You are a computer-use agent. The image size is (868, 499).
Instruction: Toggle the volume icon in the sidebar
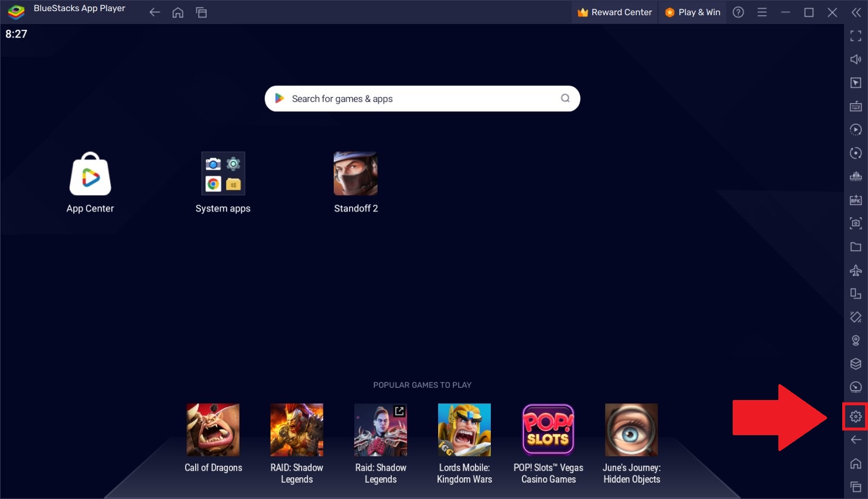pyautogui.click(x=855, y=59)
